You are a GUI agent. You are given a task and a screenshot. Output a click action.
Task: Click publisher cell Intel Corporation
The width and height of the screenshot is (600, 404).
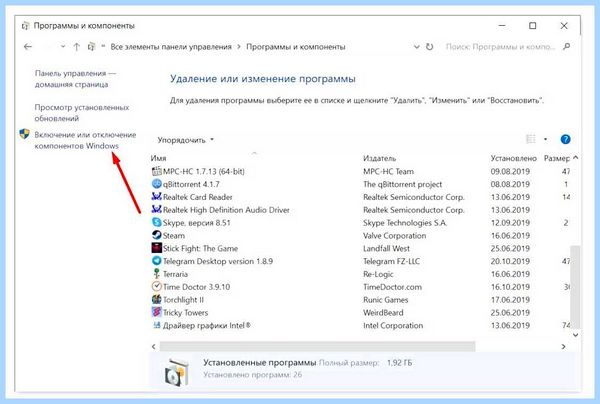393,326
